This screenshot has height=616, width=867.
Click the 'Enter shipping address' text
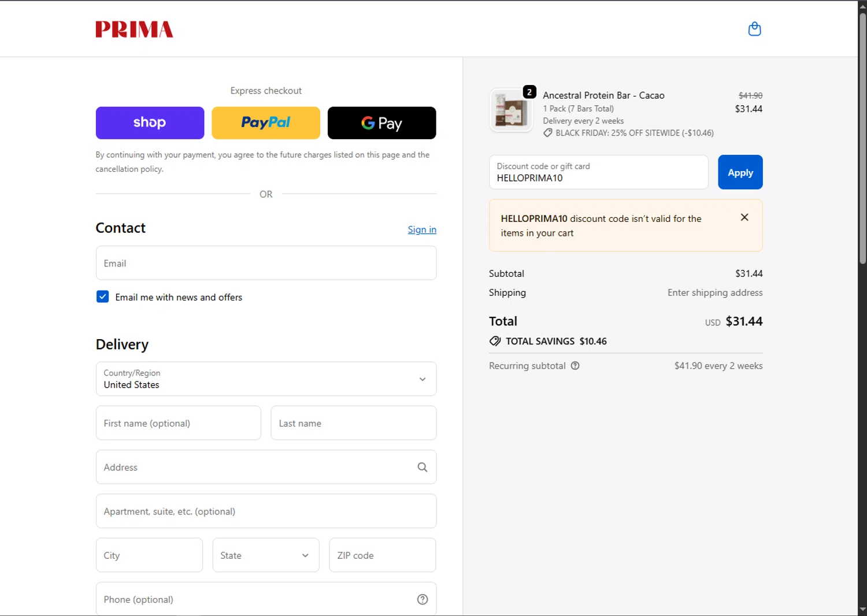point(715,292)
